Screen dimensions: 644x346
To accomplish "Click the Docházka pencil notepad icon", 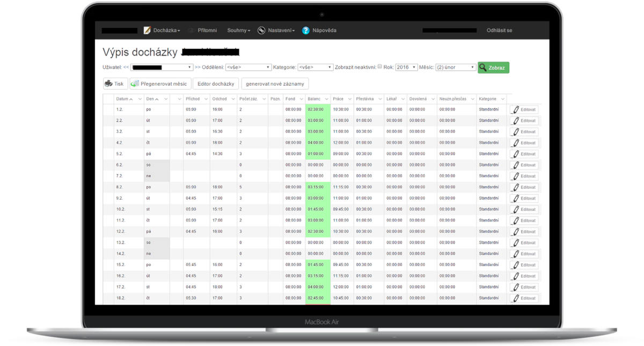I will pyautogui.click(x=147, y=31).
